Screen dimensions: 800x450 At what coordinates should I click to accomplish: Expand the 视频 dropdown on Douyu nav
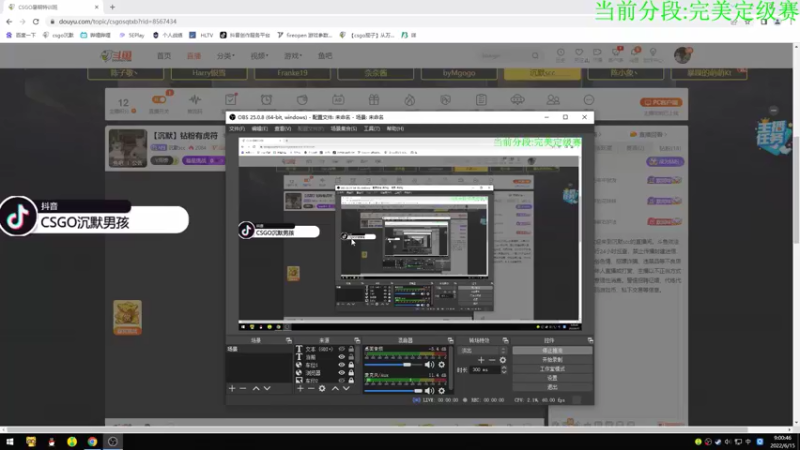click(259, 56)
